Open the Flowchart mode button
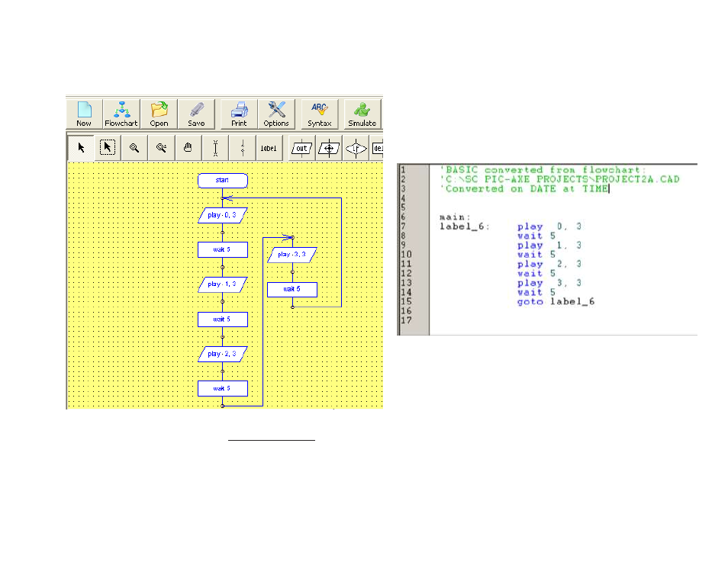 tap(121, 114)
